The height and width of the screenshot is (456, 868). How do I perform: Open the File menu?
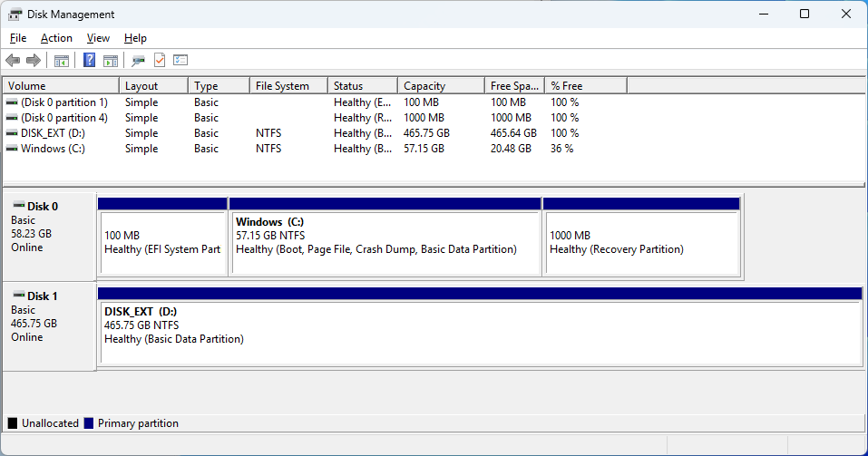click(x=18, y=38)
